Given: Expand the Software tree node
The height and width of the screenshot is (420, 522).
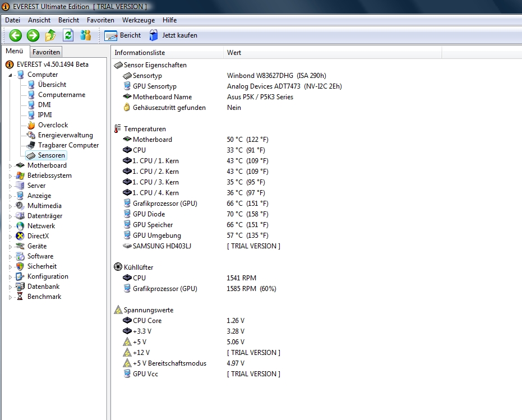Looking at the screenshot, I should (10, 257).
